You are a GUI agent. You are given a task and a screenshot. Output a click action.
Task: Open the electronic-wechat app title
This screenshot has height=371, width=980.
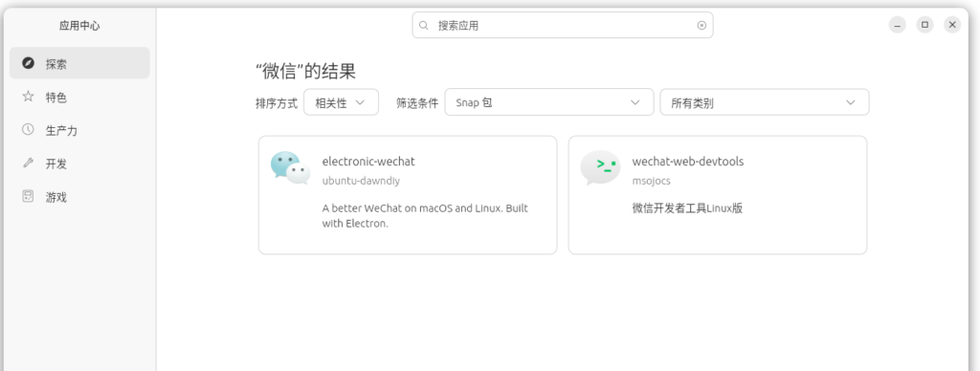point(368,162)
